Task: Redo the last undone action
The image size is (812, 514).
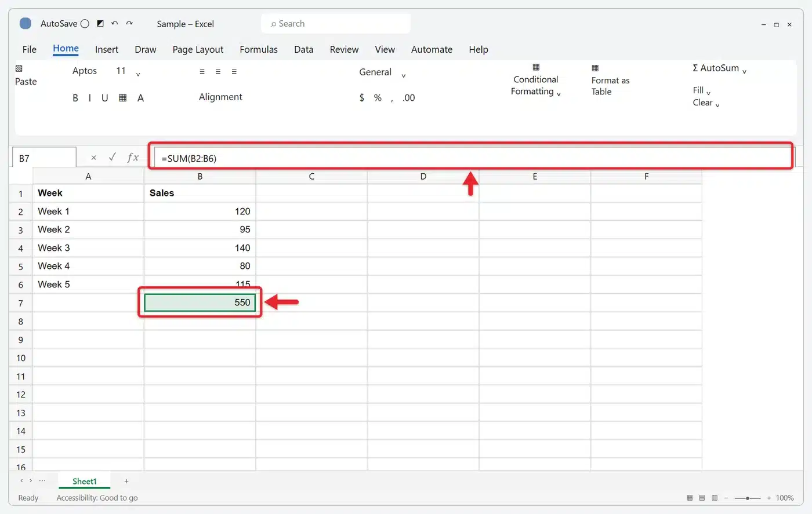Action: click(129, 24)
